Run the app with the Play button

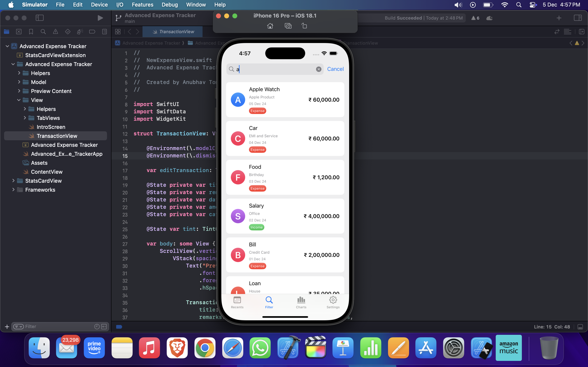tap(100, 18)
